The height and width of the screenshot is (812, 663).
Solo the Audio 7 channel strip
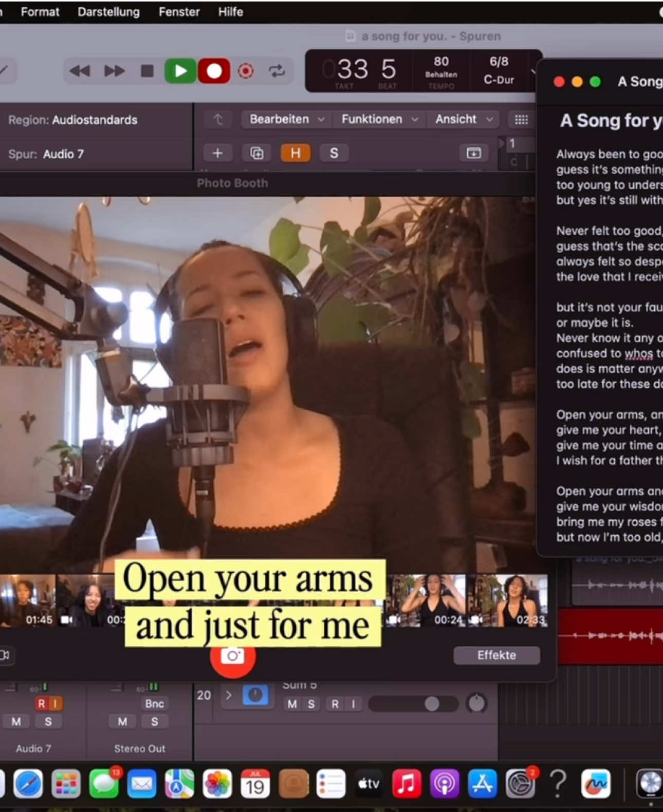(48, 722)
